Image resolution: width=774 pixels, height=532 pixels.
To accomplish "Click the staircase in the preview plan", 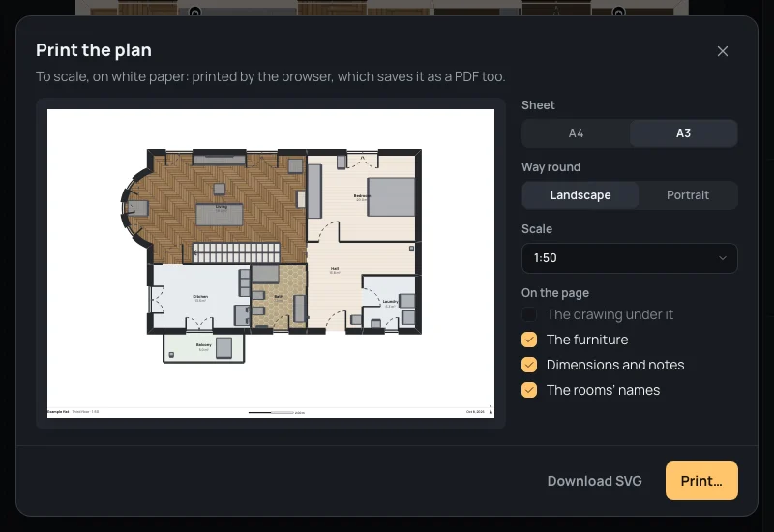I will tap(235, 252).
